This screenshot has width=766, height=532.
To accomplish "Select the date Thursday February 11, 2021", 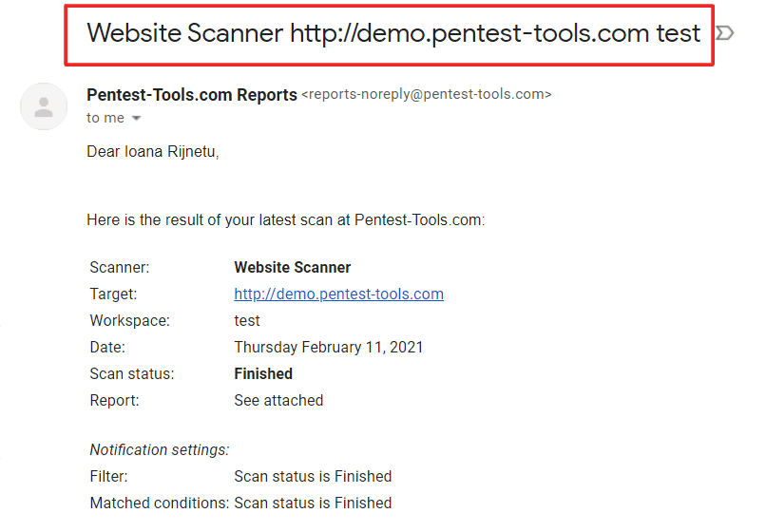I will (x=328, y=347).
